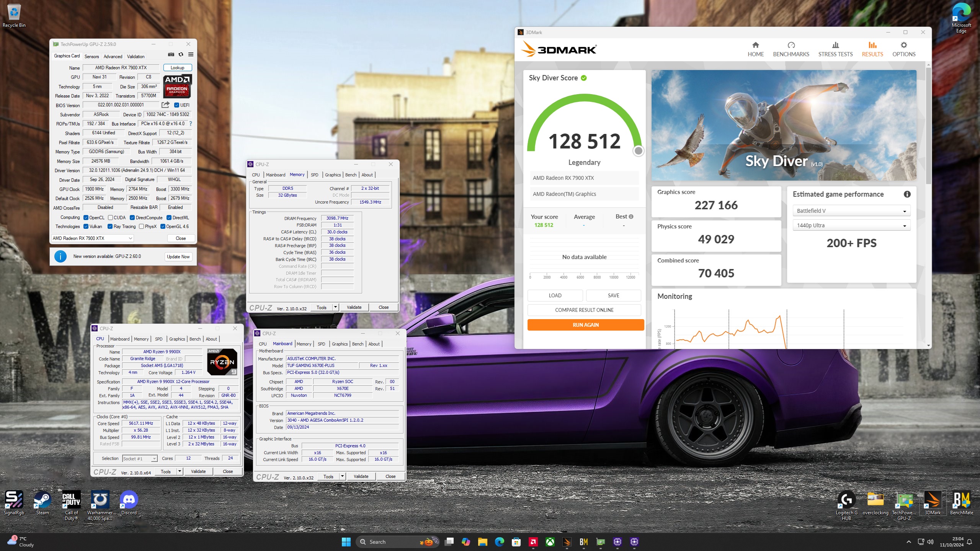This screenshot has height=551, width=980.
Task: Open BenchMate desktop shortcut
Action: point(961,503)
